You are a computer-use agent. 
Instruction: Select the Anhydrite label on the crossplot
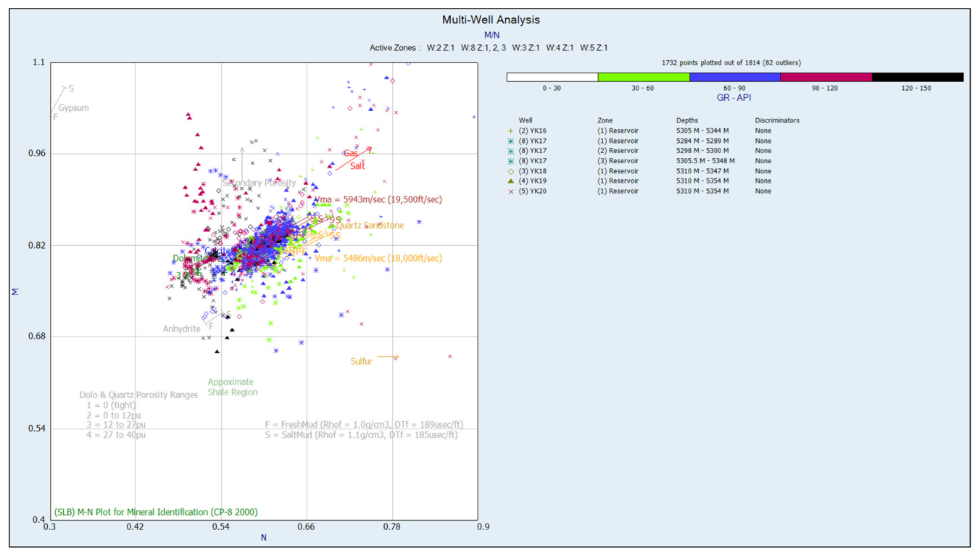[181, 329]
